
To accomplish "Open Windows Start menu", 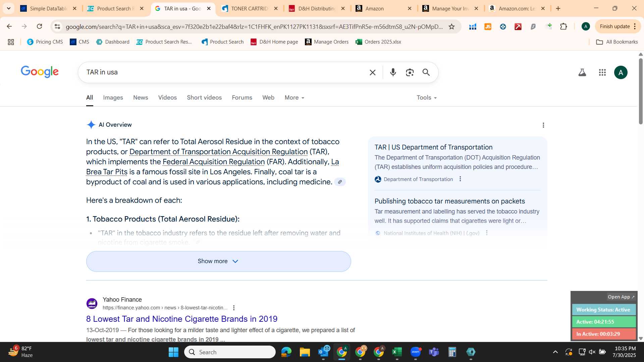I will tap(173, 352).
